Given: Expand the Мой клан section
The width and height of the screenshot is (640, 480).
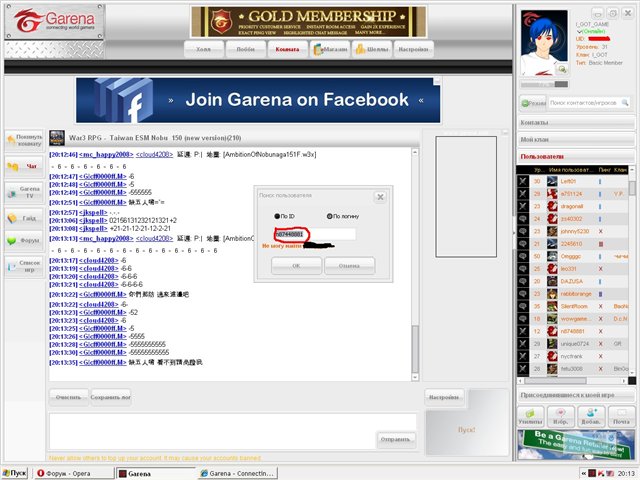Looking at the screenshot, I should coord(576,140).
